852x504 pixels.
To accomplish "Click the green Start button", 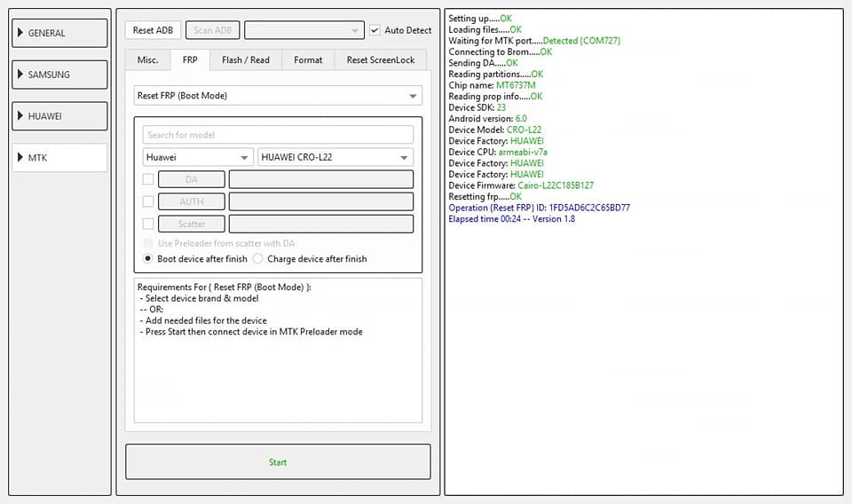I will coord(278,462).
